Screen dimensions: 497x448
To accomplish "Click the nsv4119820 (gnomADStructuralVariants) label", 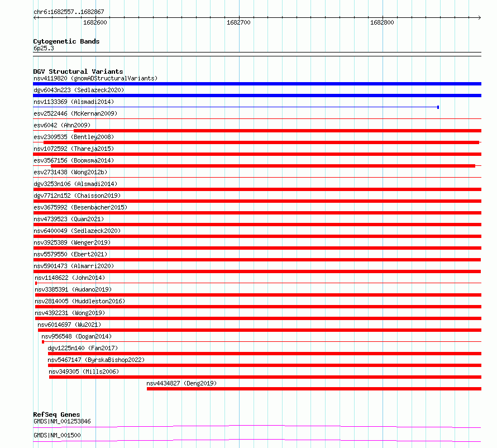I will click(x=95, y=78).
